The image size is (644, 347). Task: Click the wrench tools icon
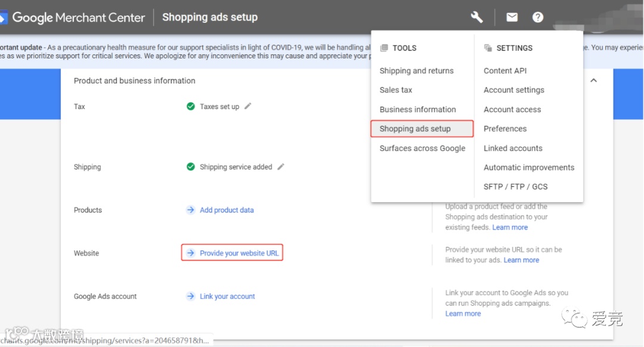(476, 17)
